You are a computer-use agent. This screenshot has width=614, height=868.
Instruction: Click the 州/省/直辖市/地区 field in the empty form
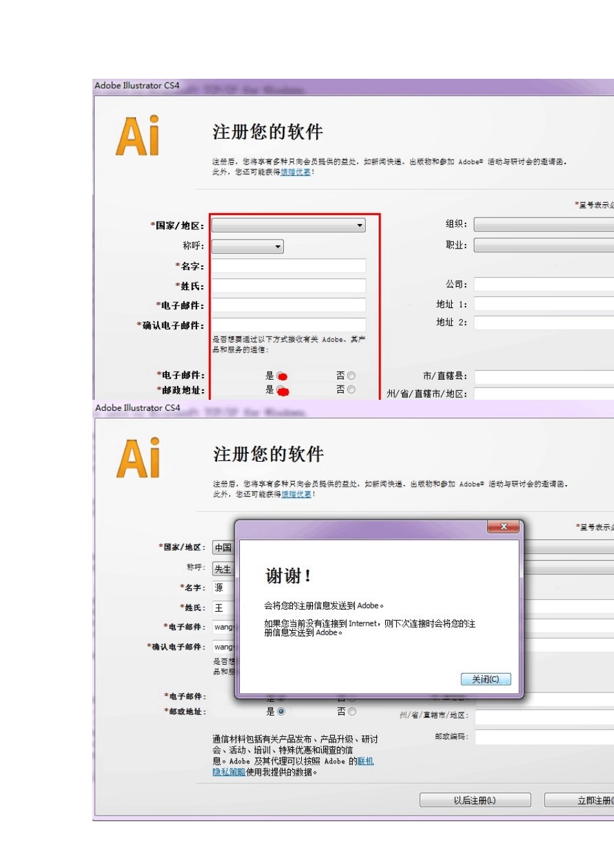(544, 393)
